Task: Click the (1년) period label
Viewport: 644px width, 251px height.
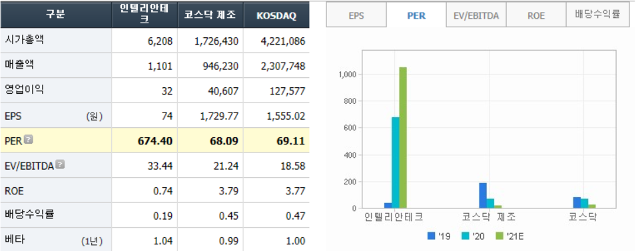Action: tap(92, 242)
